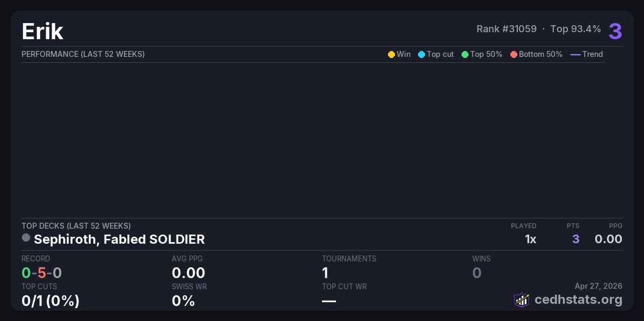
Task: Click the cedhstats.org logo icon
Action: pos(522,300)
